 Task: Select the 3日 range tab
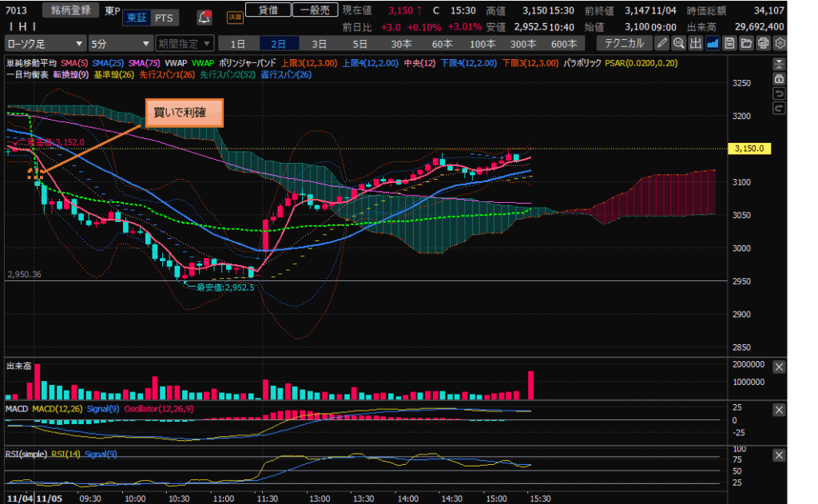tap(319, 43)
